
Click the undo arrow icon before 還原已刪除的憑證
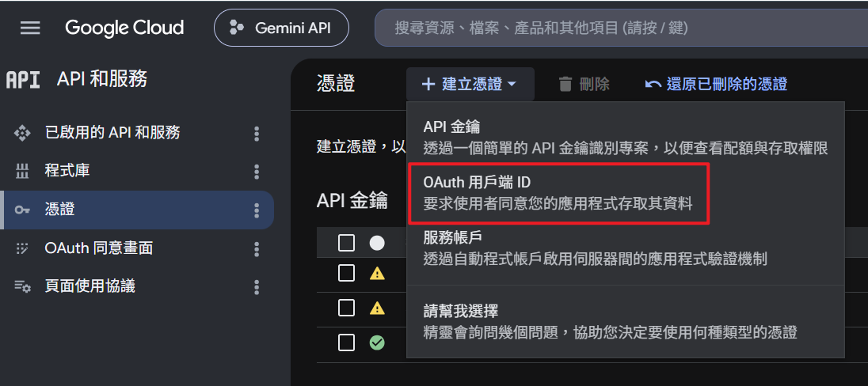[x=653, y=84]
